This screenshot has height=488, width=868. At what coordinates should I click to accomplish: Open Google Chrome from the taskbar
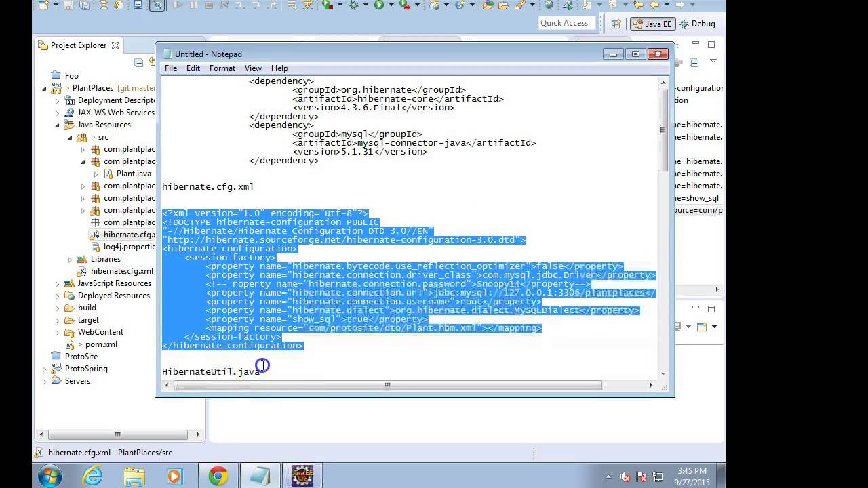click(218, 476)
